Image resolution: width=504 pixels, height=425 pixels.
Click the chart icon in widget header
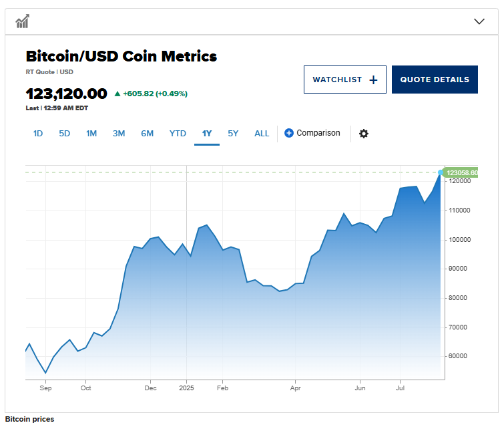click(23, 21)
